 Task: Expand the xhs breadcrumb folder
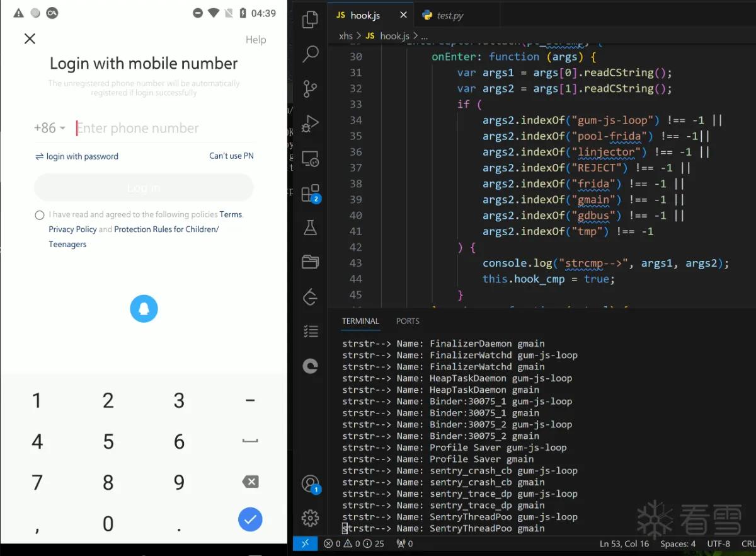click(346, 36)
